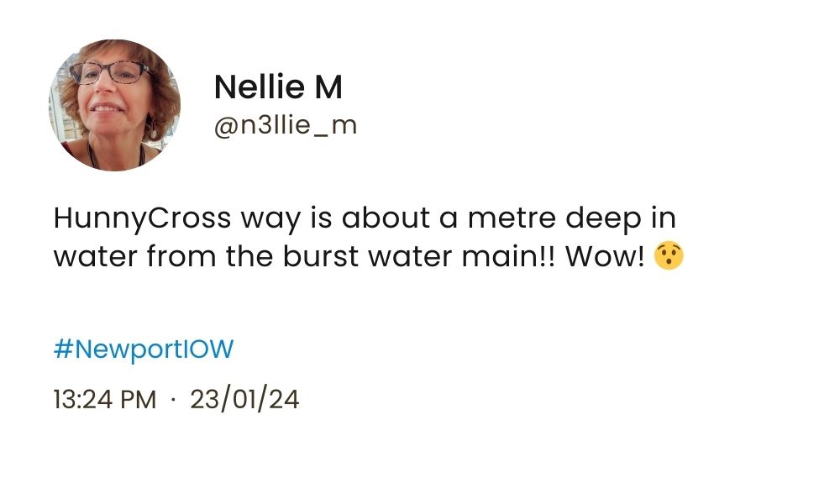Click the astonished face emoji
Viewport: 840px width, 504px height.
click(x=669, y=256)
